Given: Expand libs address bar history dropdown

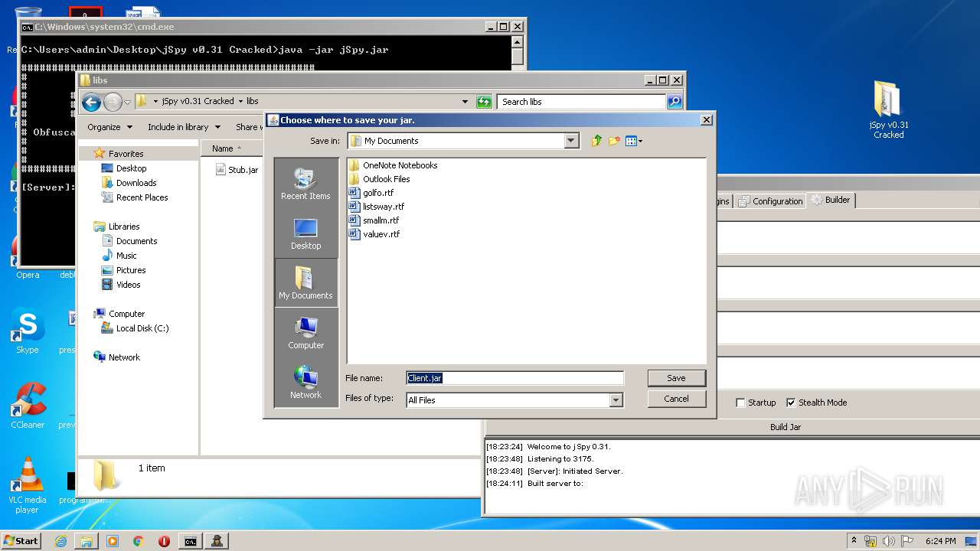Looking at the screenshot, I should [465, 101].
